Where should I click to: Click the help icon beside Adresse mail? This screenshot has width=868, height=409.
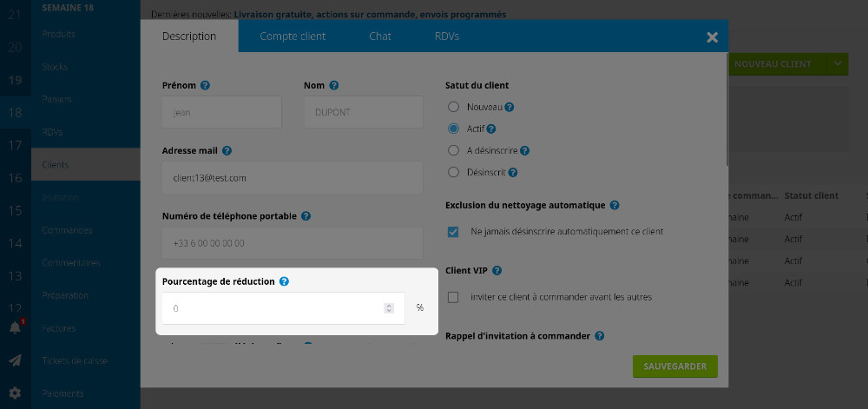pyautogui.click(x=227, y=150)
